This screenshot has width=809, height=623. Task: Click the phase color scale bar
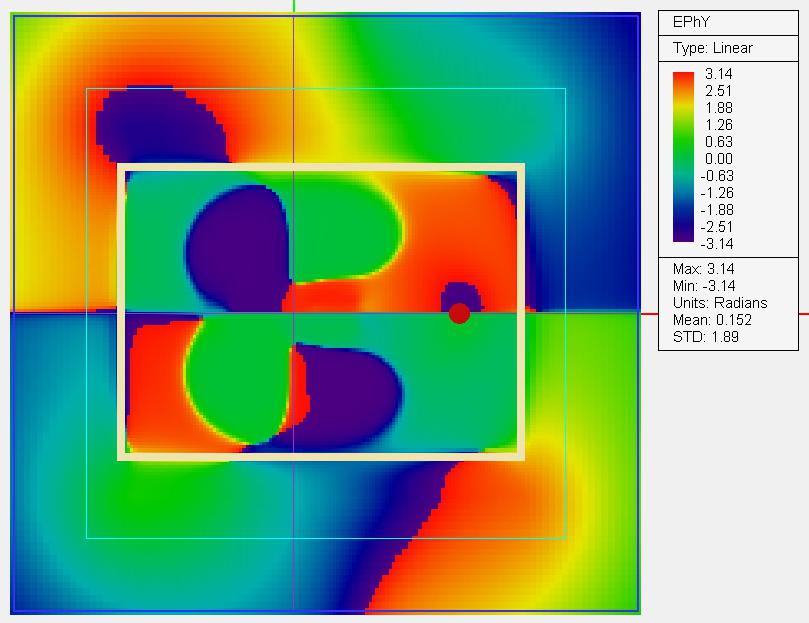(683, 157)
